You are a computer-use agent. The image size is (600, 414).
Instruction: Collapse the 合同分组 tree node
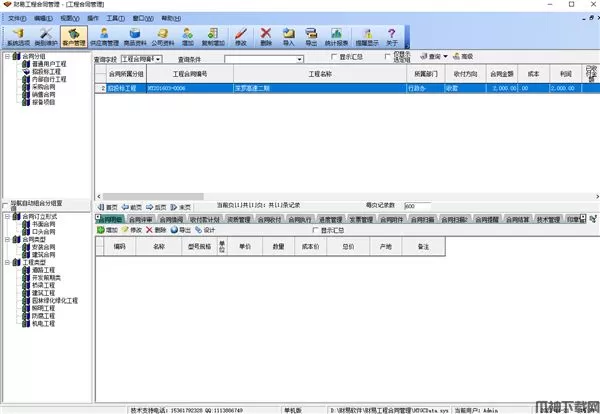pyautogui.click(x=8, y=57)
